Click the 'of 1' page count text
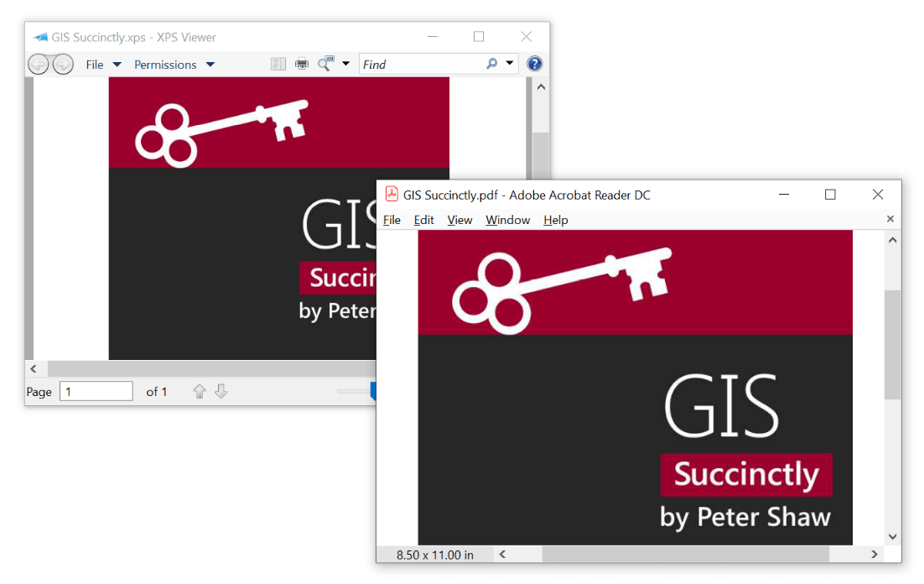Viewport: 924px width, 584px height. pos(157,392)
